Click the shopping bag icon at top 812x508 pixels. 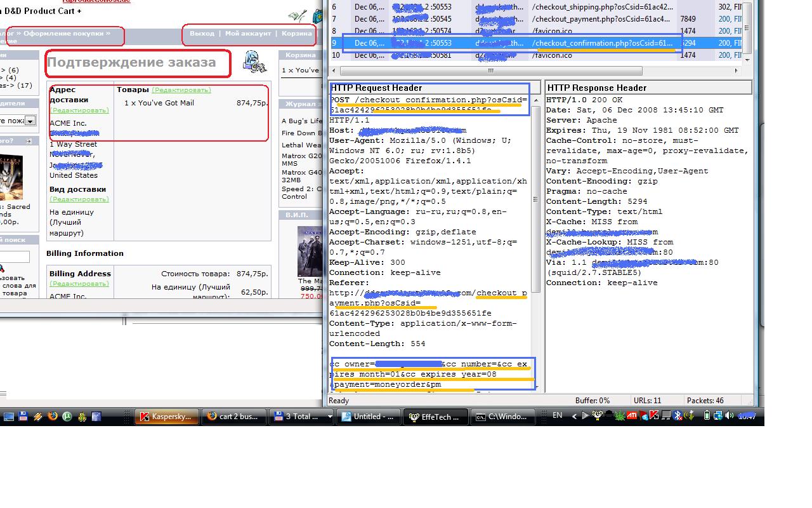[317, 16]
